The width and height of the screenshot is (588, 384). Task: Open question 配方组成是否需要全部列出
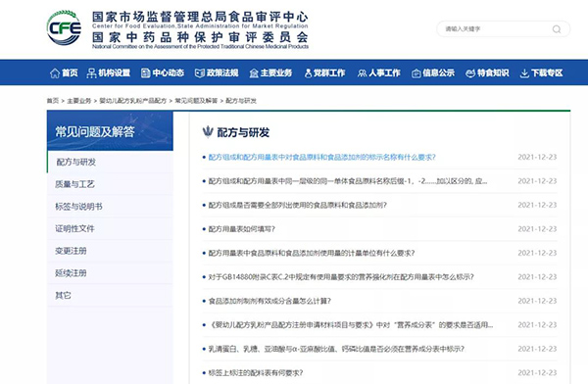pos(297,205)
